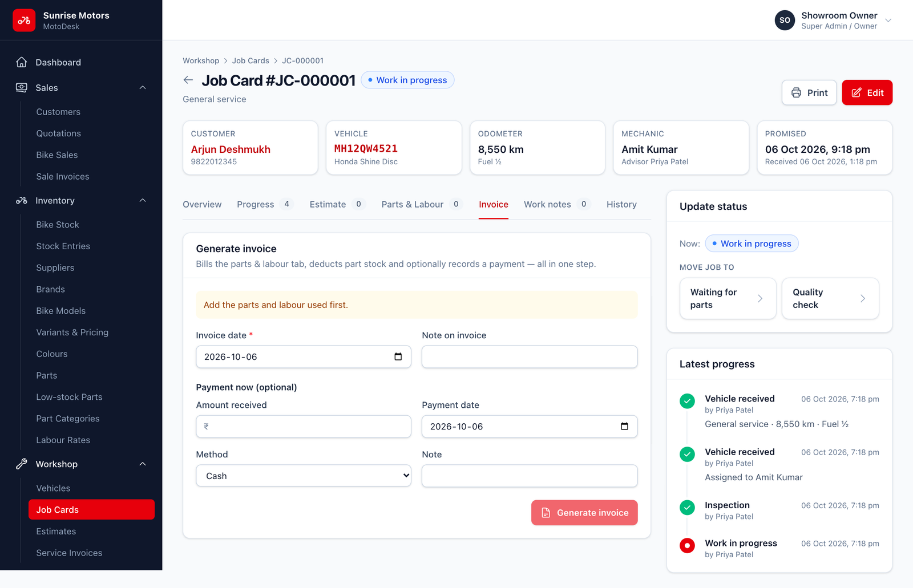
Task: Click the Generate invoice button
Action: [x=584, y=513]
